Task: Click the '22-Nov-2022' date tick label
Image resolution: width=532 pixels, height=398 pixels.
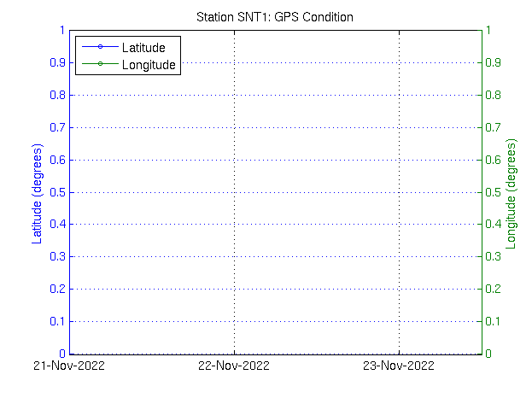Action: [234, 366]
